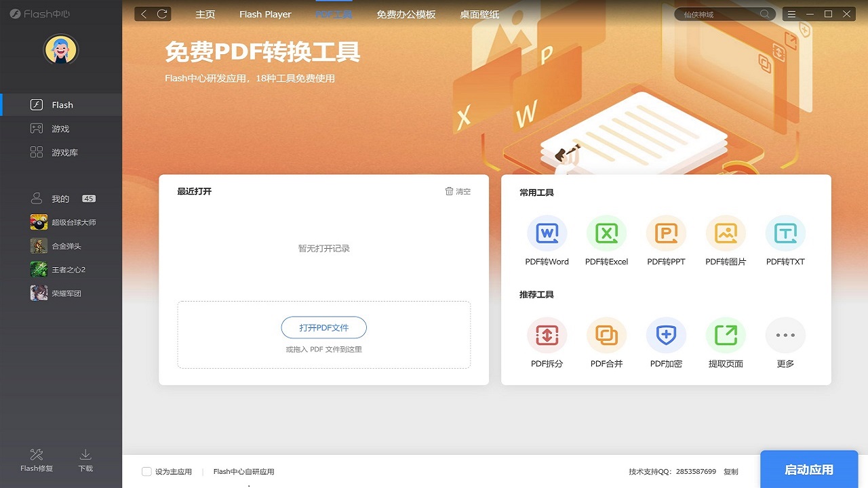Open the PDF加密 encryption tool
The height and width of the screenshot is (488, 868).
666,335
